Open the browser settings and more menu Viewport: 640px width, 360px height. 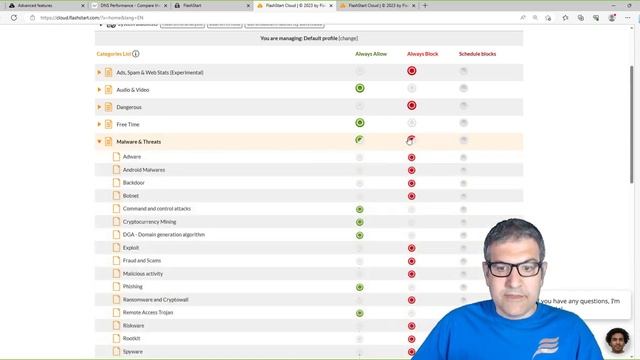pyautogui.click(x=628, y=18)
